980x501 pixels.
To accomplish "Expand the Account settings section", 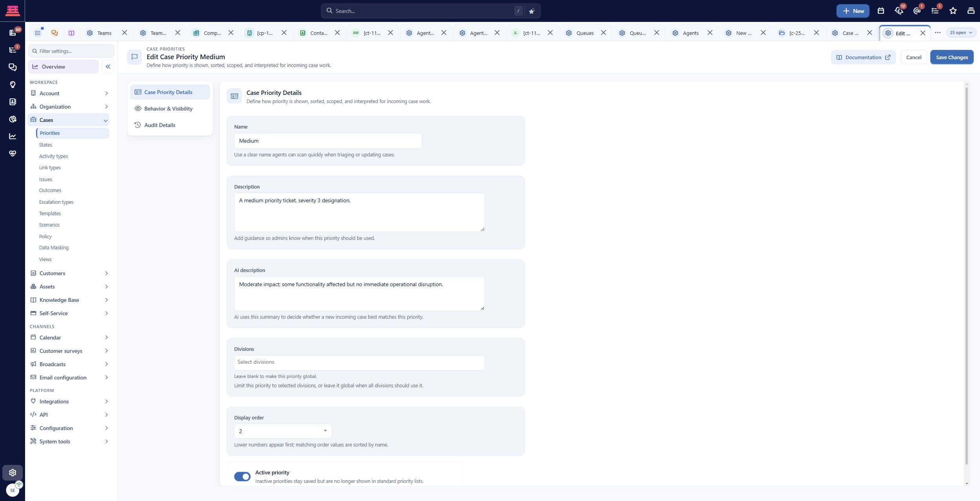I will tap(69, 93).
